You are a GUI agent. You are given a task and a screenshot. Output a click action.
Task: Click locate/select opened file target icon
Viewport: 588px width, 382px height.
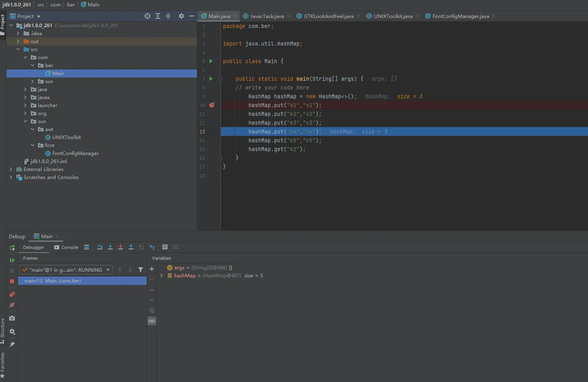coord(147,16)
